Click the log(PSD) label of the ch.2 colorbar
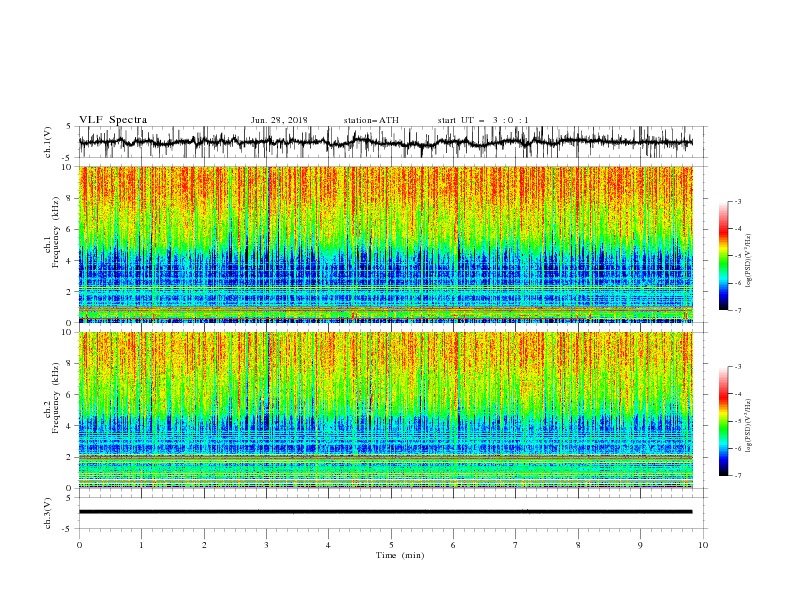This screenshot has width=792, height=612. pyautogui.click(x=748, y=426)
